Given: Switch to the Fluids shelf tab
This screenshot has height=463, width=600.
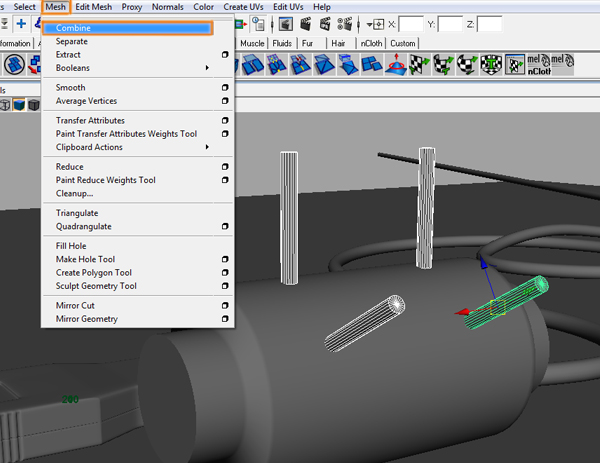Looking at the screenshot, I should pyautogui.click(x=282, y=43).
